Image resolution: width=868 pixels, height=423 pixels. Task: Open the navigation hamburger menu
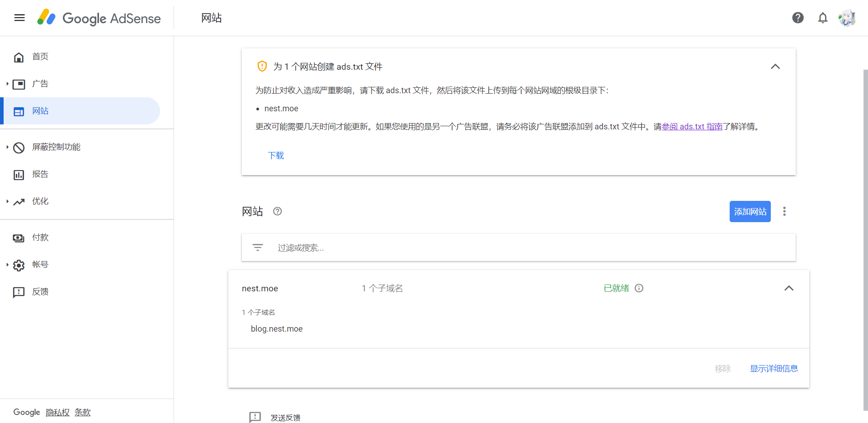point(19,18)
